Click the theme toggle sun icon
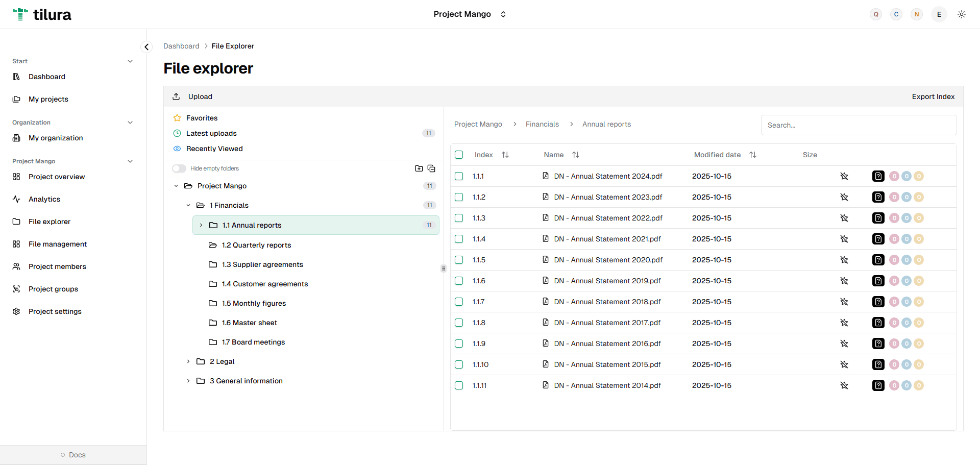 coord(961,14)
